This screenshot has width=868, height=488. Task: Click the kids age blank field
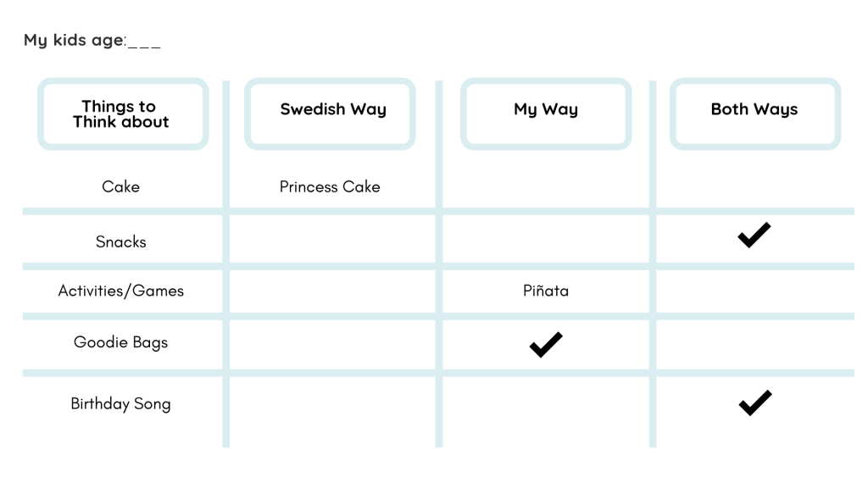(144, 42)
